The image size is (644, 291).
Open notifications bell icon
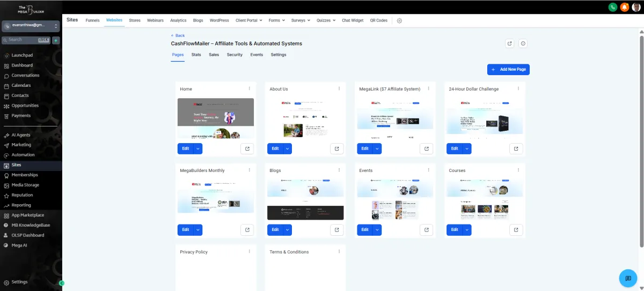click(x=625, y=7)
